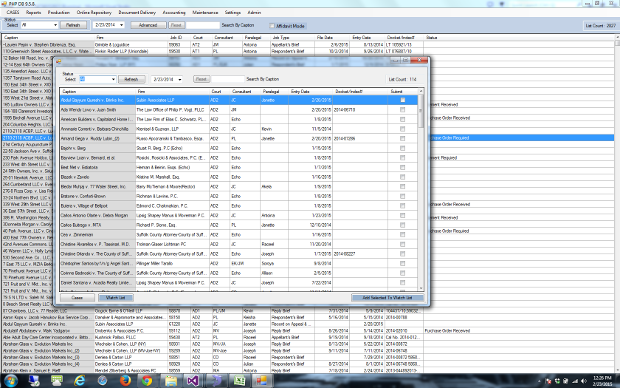The image size is (620, 388).
Task: Click the List Count label in dialog
Action: pos(403,79)
